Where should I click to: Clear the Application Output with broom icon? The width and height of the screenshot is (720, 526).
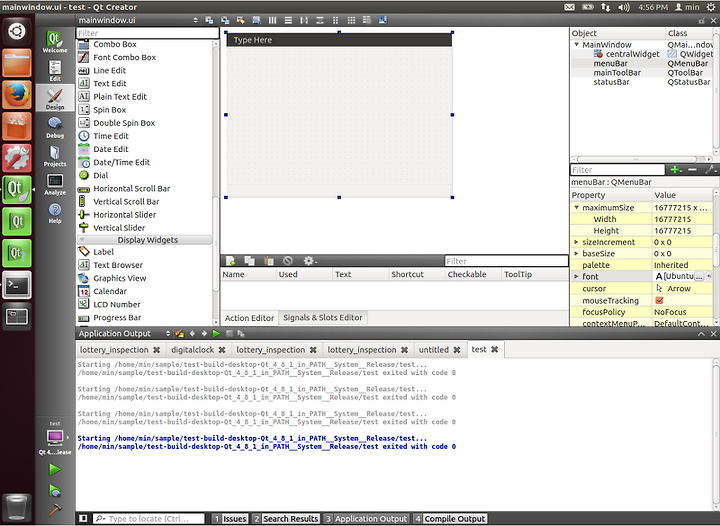(180, 333)
